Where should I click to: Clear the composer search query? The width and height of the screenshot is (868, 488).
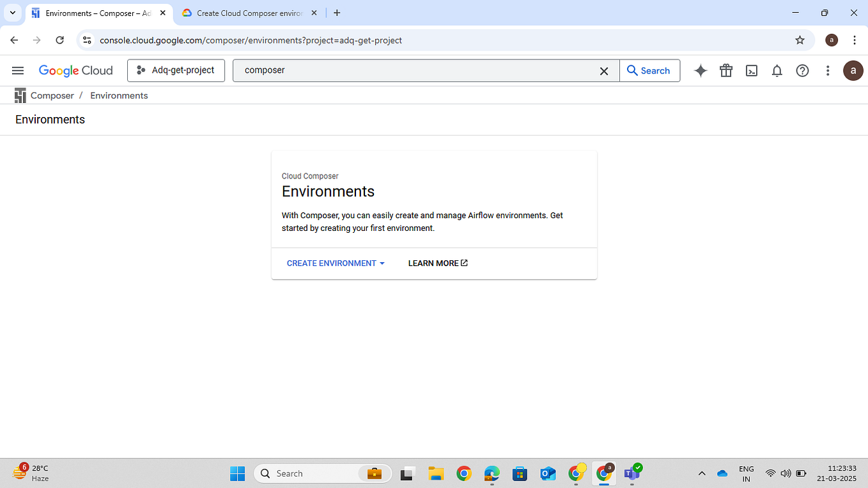click(603, 70)
